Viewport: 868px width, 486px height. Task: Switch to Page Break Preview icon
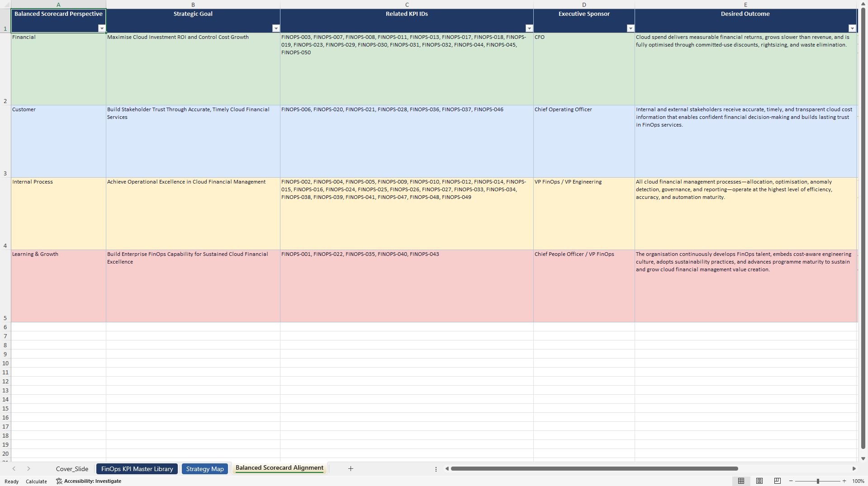tap(778, 481)
